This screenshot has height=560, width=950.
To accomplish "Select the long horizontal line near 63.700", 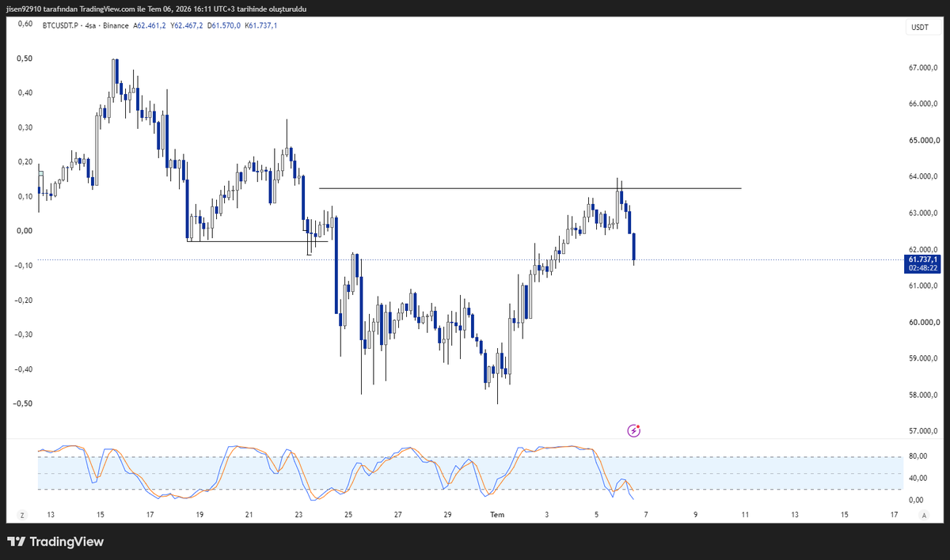I will tap(530, 188).
